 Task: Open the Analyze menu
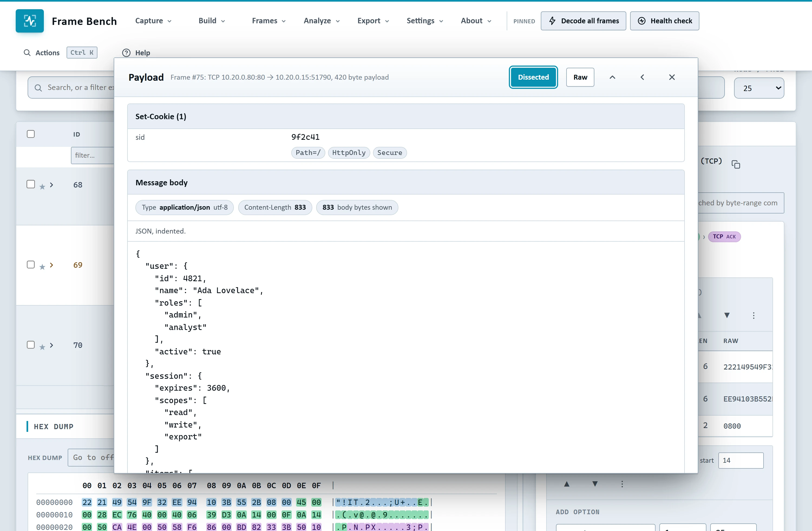pos(322,21)
